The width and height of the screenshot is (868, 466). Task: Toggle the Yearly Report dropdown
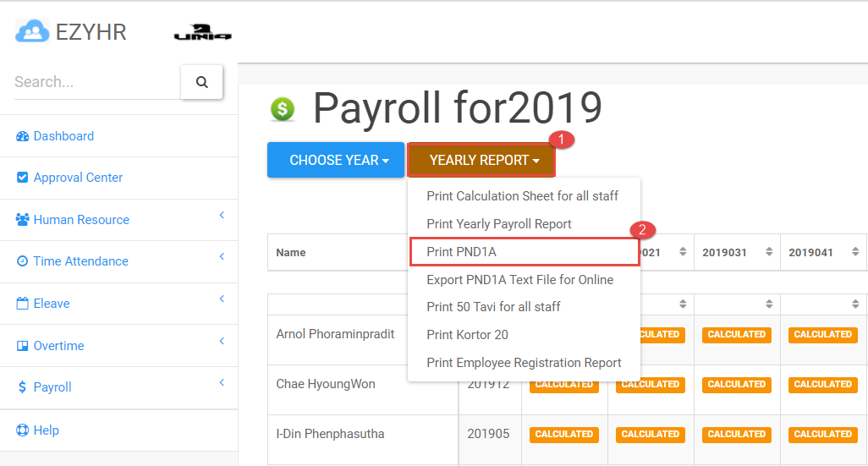pyautogui.click(x=481, y=160)
